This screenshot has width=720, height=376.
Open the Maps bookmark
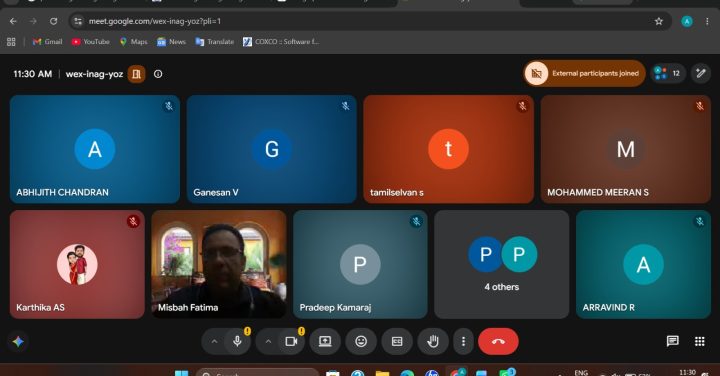click(134, 42)
